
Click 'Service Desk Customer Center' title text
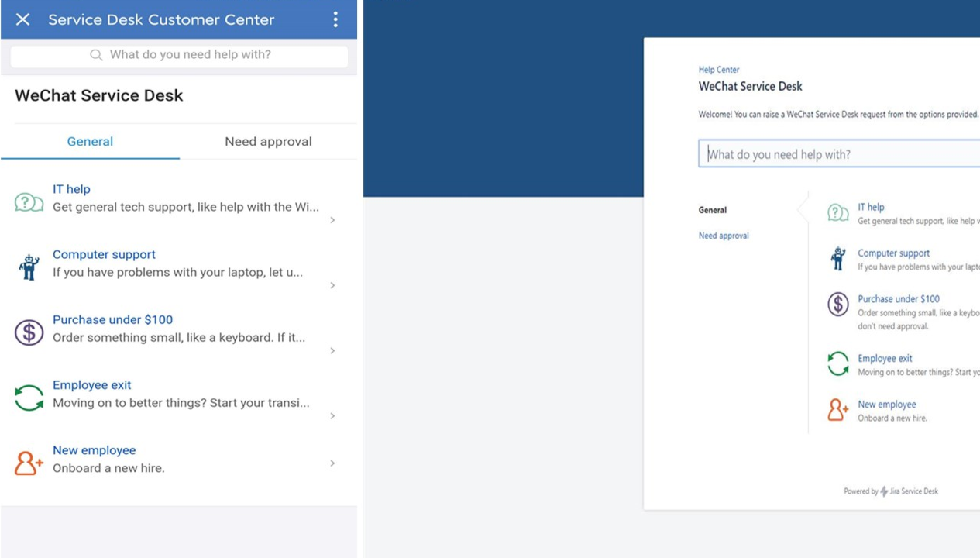161,19
